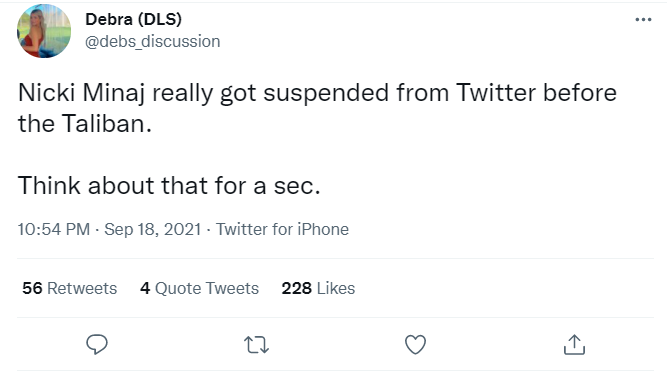Open the Twitter for iPhone source link

[282, 229]
